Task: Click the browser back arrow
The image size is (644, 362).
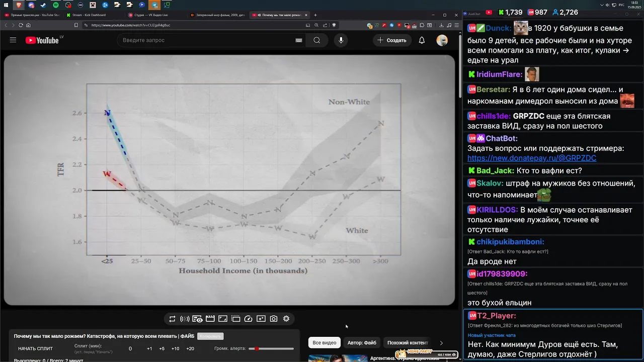Action: point(6,25)
